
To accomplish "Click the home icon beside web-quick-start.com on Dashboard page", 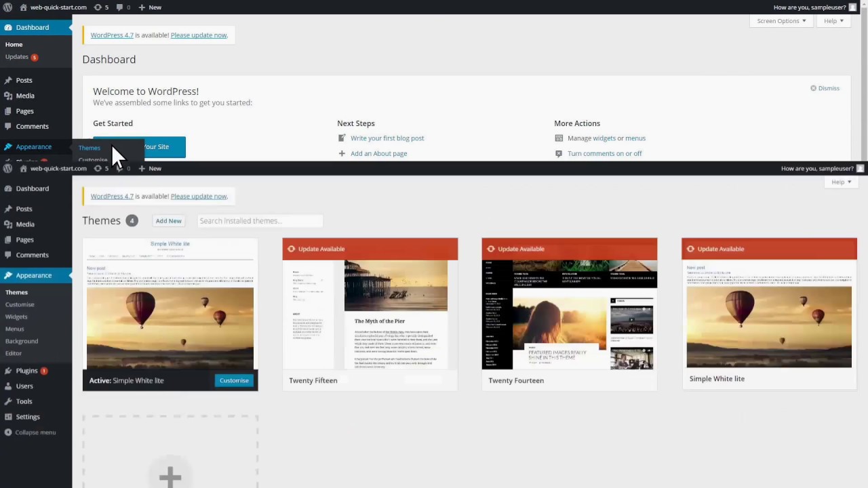I will coord(24,7).
